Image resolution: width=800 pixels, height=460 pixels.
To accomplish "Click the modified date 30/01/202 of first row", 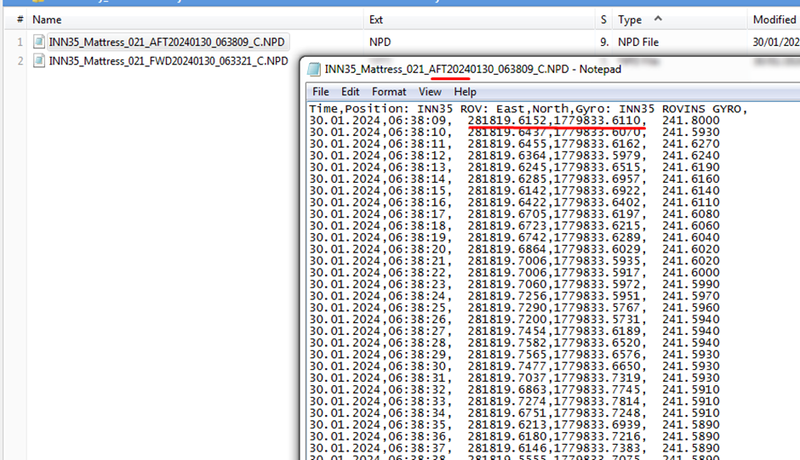I will (x=776, y=42).
